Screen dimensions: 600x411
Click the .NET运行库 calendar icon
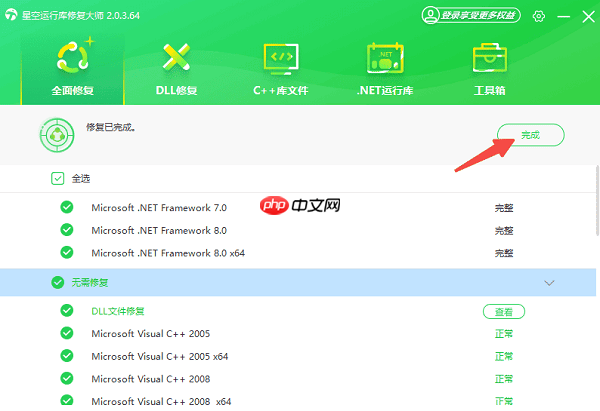click(x=385, y=57)
